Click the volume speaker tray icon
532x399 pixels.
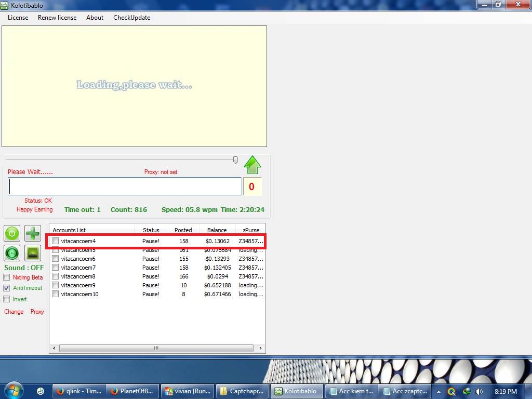point(478,392)
